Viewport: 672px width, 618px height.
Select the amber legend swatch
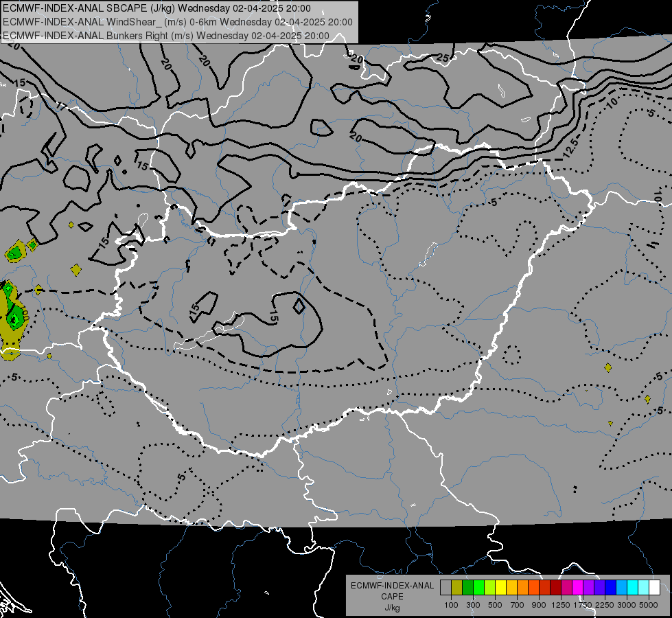point(511,588)
